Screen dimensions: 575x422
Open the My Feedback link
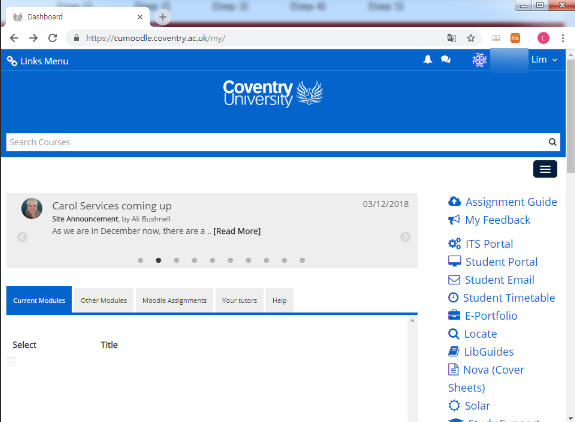pyautogui.click(x=498, y=220)
